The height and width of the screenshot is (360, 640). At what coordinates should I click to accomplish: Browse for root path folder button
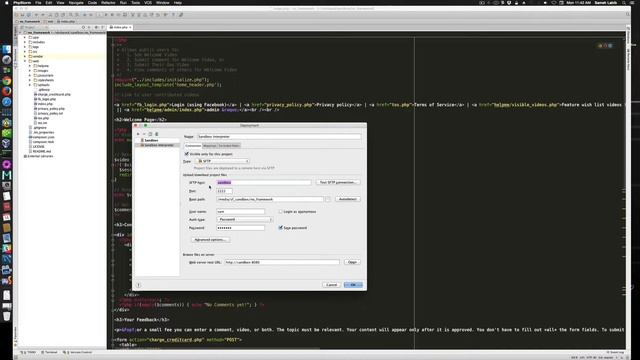(x=328, y=199)
